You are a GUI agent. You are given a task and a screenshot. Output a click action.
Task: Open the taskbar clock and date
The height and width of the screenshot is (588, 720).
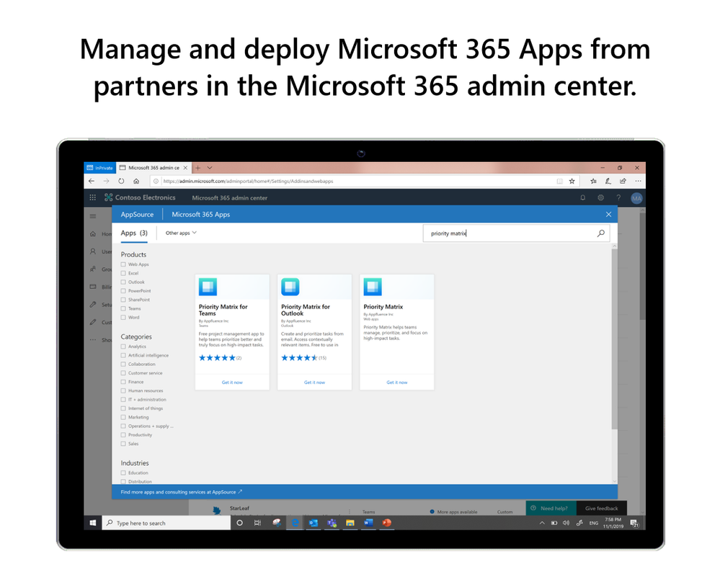pyautogui.click(x=613, y=523)
